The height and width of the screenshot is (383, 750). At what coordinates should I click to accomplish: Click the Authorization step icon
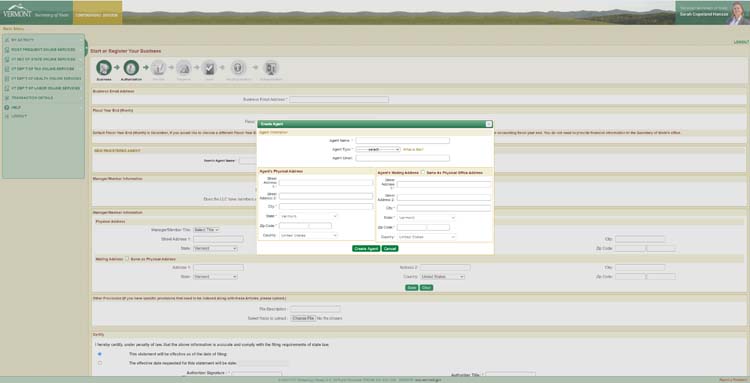click(131, 68)
